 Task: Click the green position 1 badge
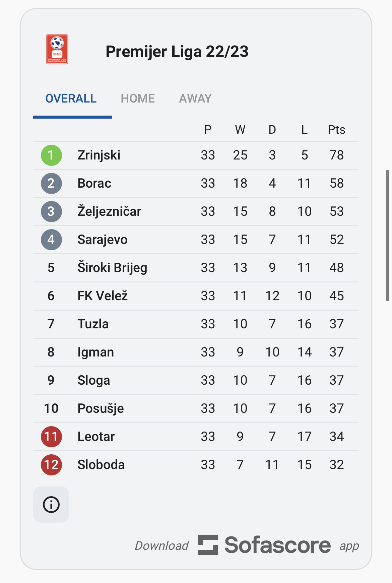pos(51,155)
